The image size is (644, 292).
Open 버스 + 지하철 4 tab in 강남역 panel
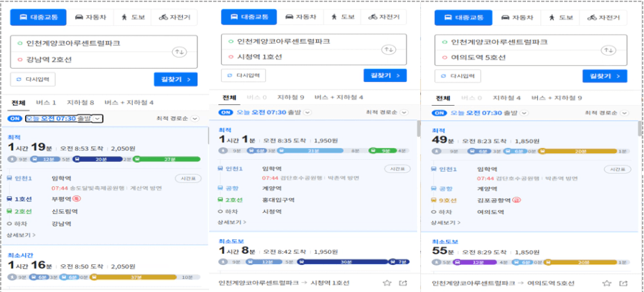pyautogui.click(x=129, y=102)
